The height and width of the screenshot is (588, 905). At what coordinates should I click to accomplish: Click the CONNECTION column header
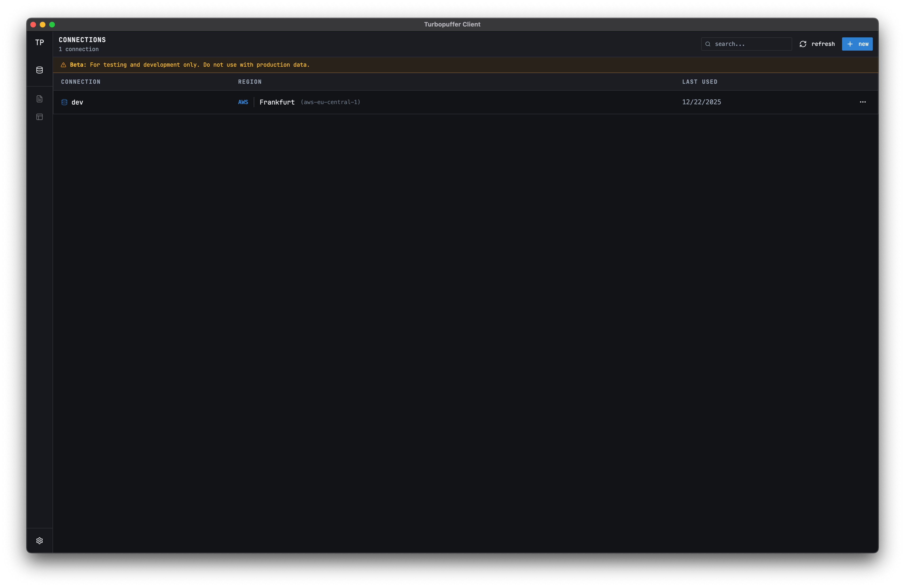click(81, 82)
